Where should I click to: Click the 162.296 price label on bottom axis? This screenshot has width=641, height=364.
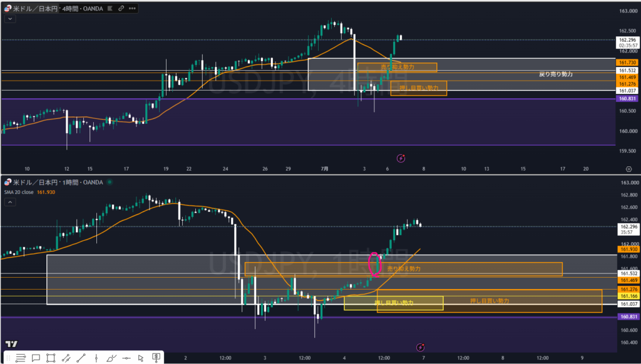[628, 227]
